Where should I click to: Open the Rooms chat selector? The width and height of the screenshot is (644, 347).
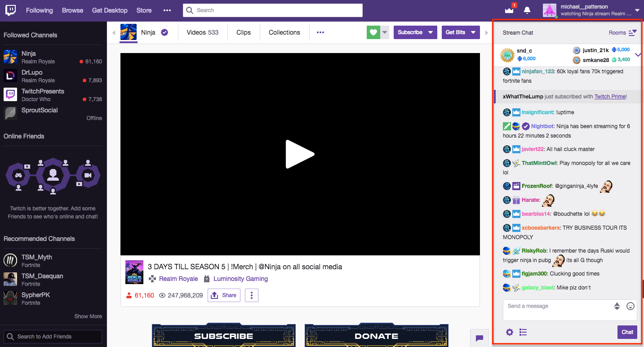point(623,32)
